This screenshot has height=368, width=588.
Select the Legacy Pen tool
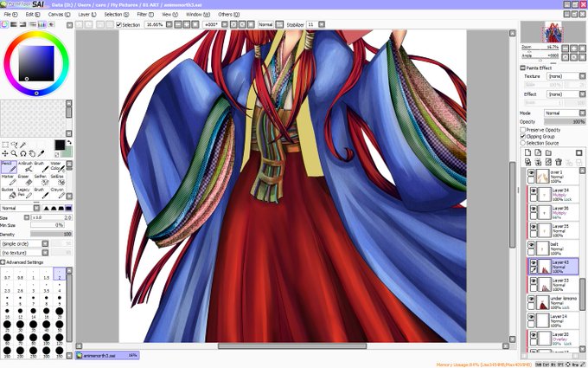tap(25, 193)
